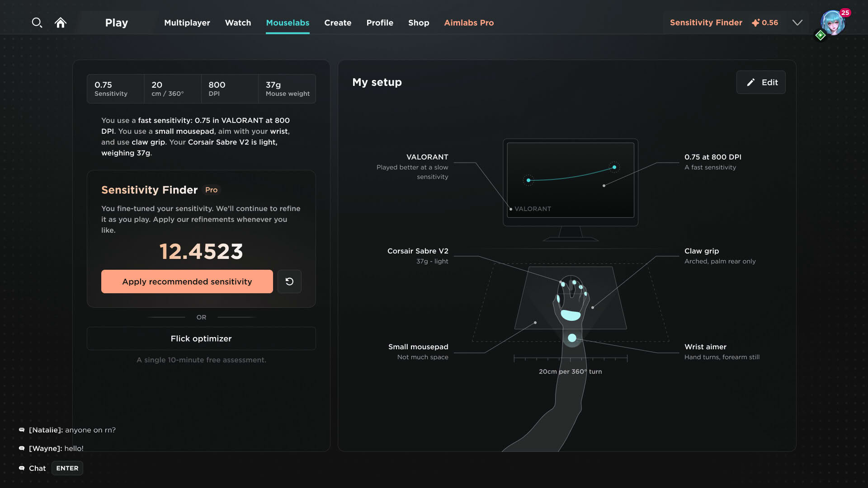Click the VALORANT label inside the monitor graphic
Viewport: 868px width, 488px height.
[x=533, y=209]
